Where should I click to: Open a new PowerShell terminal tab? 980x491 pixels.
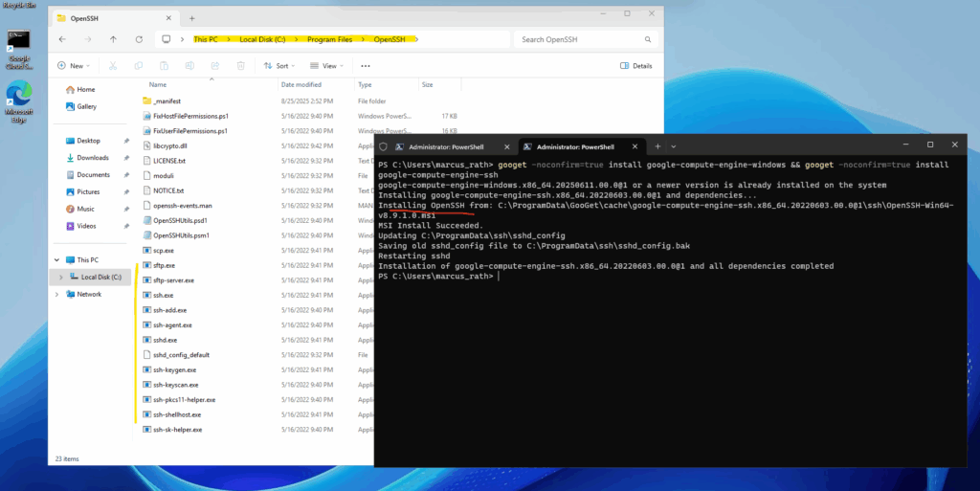tap(657, 146)
